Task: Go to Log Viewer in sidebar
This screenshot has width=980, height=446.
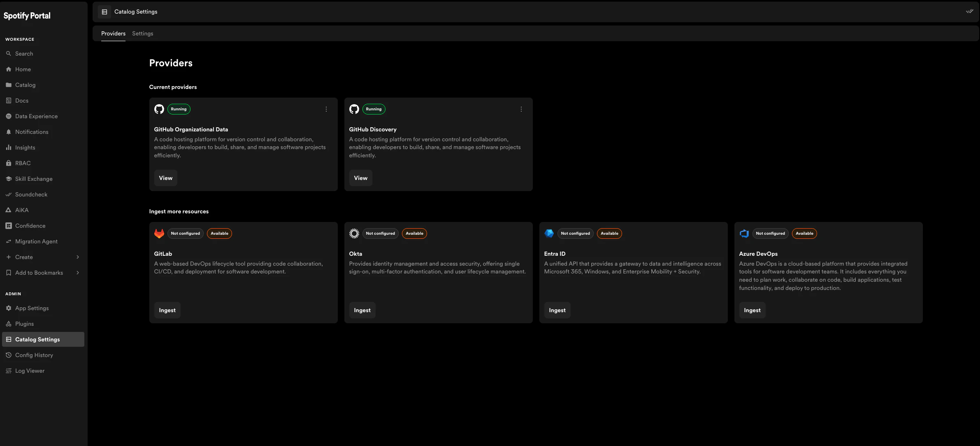Action: tap(43, 371)
